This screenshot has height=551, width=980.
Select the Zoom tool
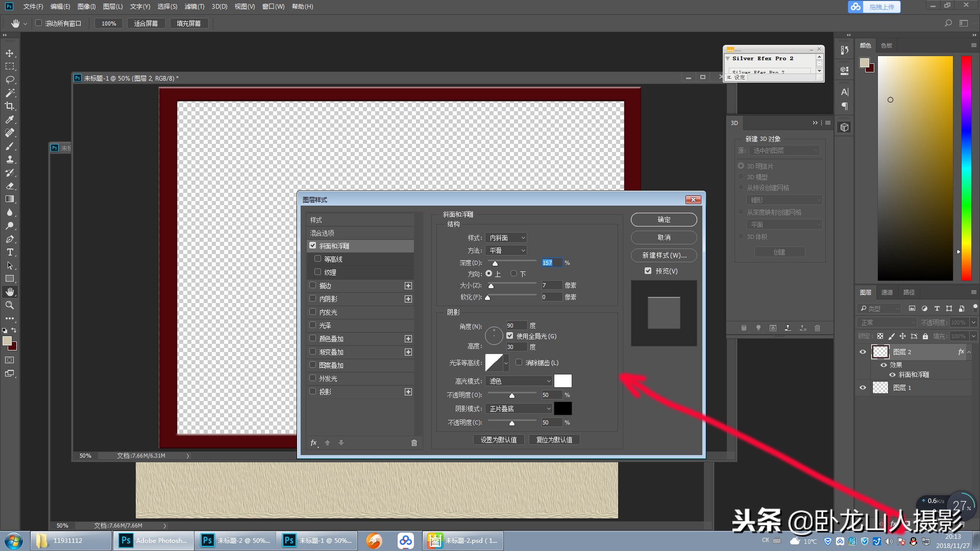[10, 305]
